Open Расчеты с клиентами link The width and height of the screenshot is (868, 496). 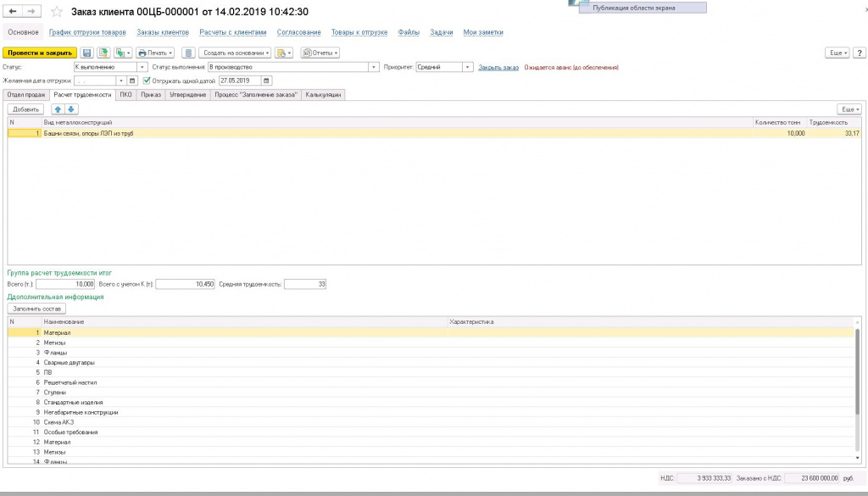tap(233, 32)
